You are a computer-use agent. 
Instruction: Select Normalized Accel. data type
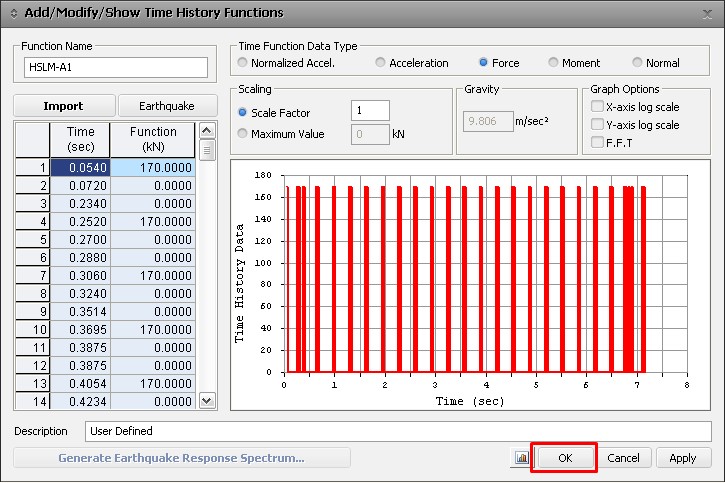pyautogui.click(x=243, y=63)
